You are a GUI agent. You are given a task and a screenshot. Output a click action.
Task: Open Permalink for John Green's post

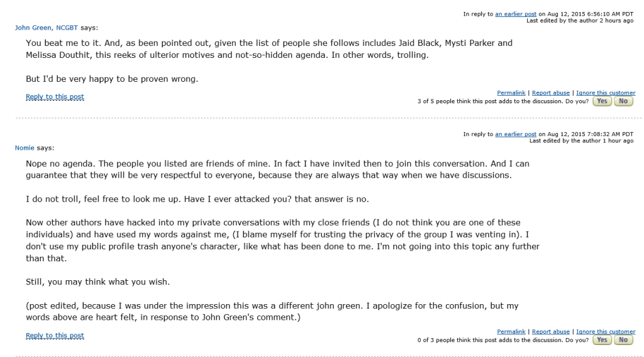pos(511,93)
